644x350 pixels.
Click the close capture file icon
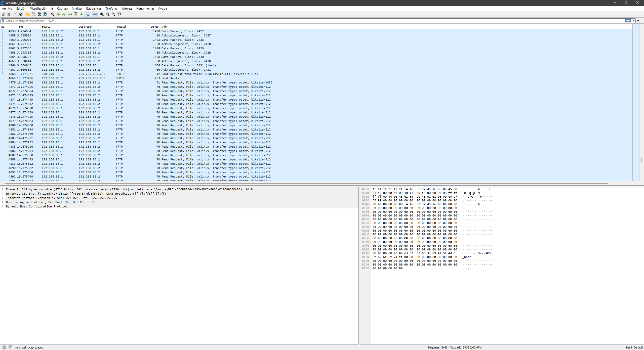click(x=39, y=14)
